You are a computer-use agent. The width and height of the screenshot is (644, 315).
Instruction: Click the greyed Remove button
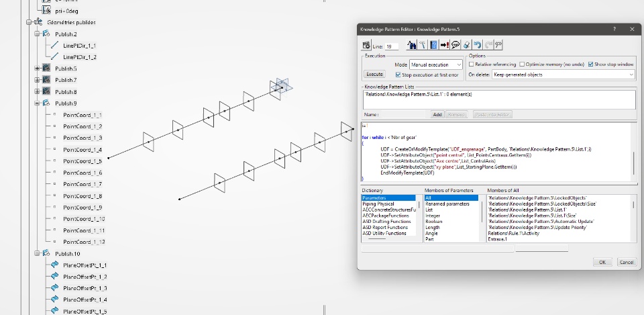coord(456,115)
